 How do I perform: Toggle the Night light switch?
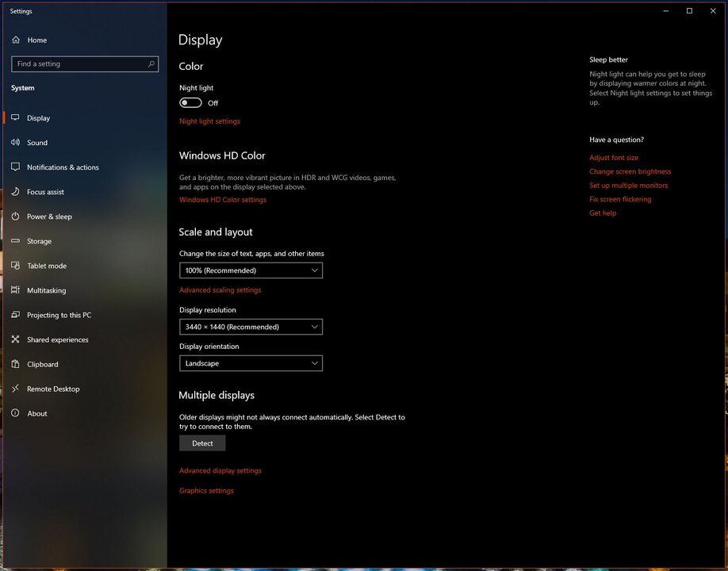click(190, 102)
